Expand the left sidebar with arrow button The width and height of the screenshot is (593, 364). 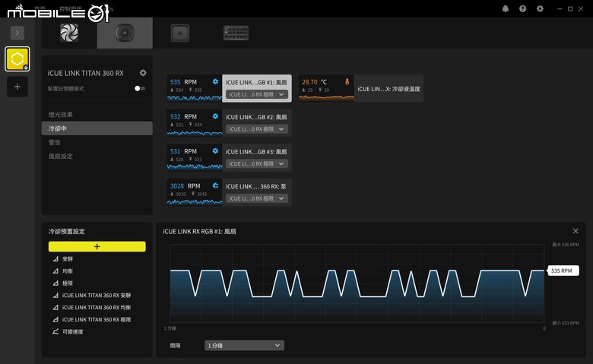pyautogui.click(x=17, y=33)
